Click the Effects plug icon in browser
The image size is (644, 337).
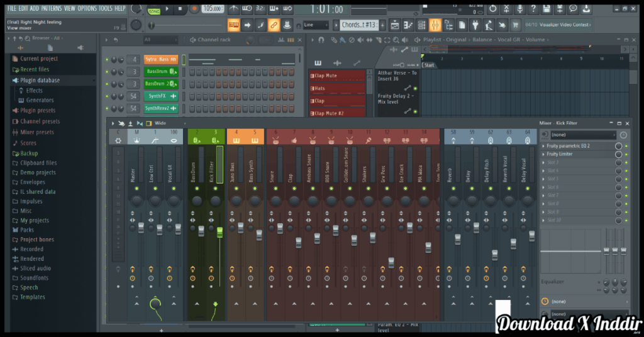click(x=21, y=91)
